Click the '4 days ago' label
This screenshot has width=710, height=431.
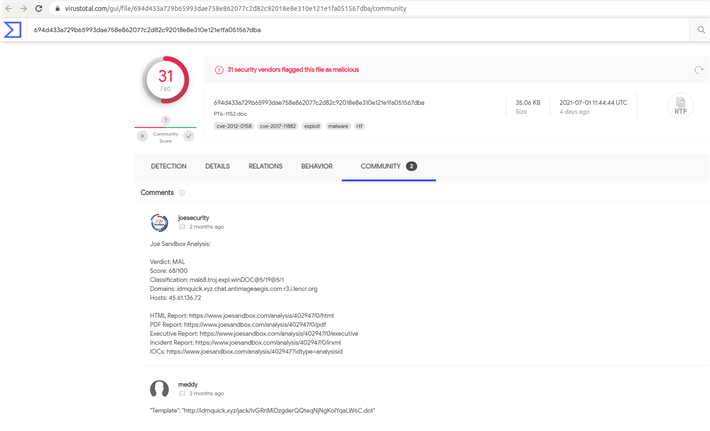(574, 112)
